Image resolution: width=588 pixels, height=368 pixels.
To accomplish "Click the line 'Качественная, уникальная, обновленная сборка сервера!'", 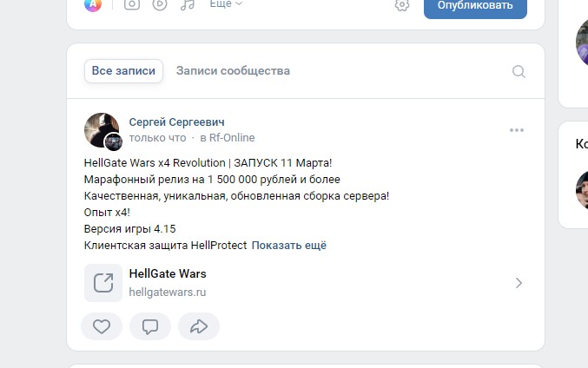I will tap(236, 196).
